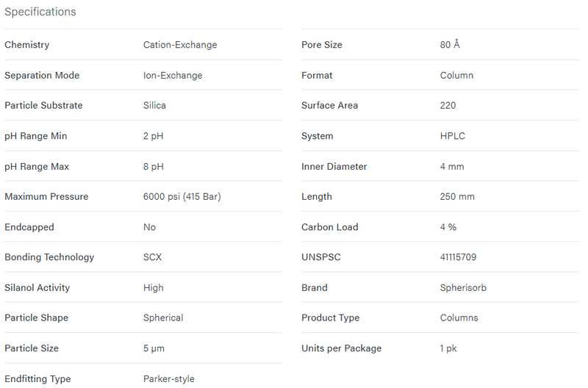Select the 6000 psi (415 Bar) value
The width and height of the screenshot is (588, 388).
pyautogui.click(x=182, y=197)
